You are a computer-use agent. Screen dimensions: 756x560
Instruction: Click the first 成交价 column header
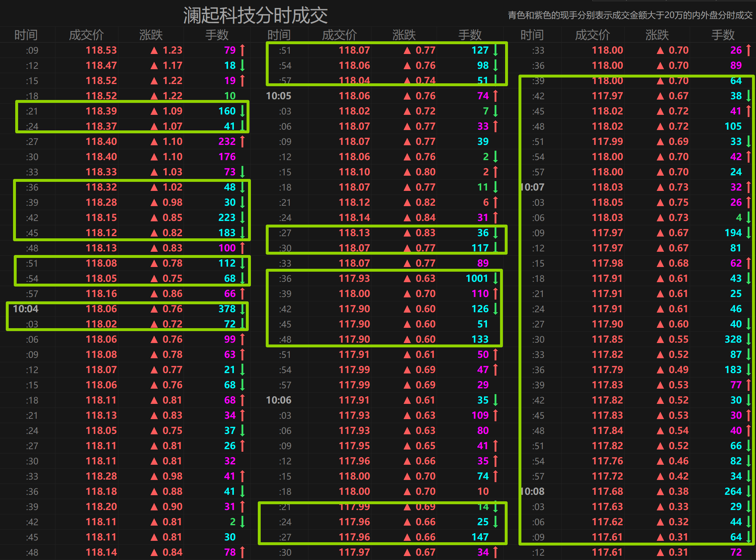[86, 35]
